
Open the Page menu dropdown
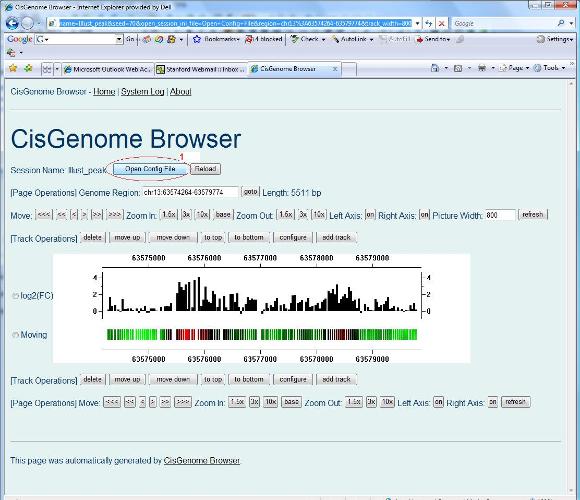click(x=515, y=68)
